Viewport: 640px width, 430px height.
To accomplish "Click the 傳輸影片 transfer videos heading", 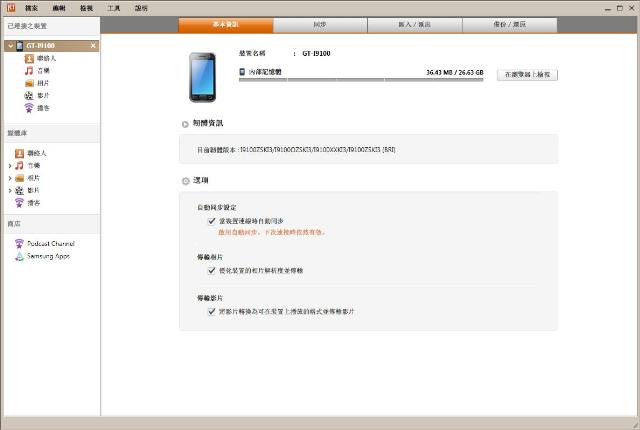I will pos(210,298).
